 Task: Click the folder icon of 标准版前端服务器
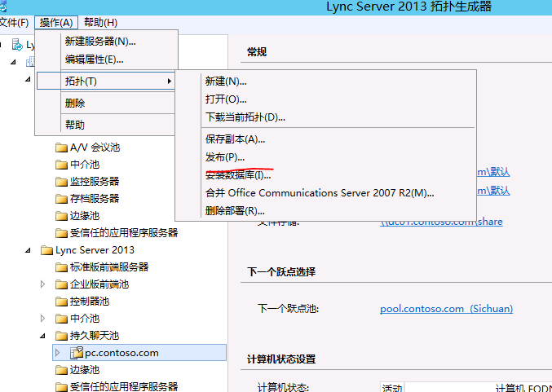[x=61, y=267]
